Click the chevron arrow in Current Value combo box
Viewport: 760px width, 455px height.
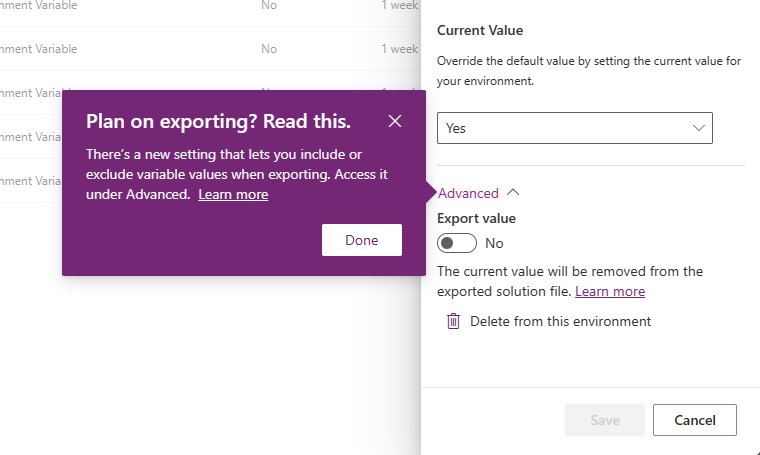(698, 128)
